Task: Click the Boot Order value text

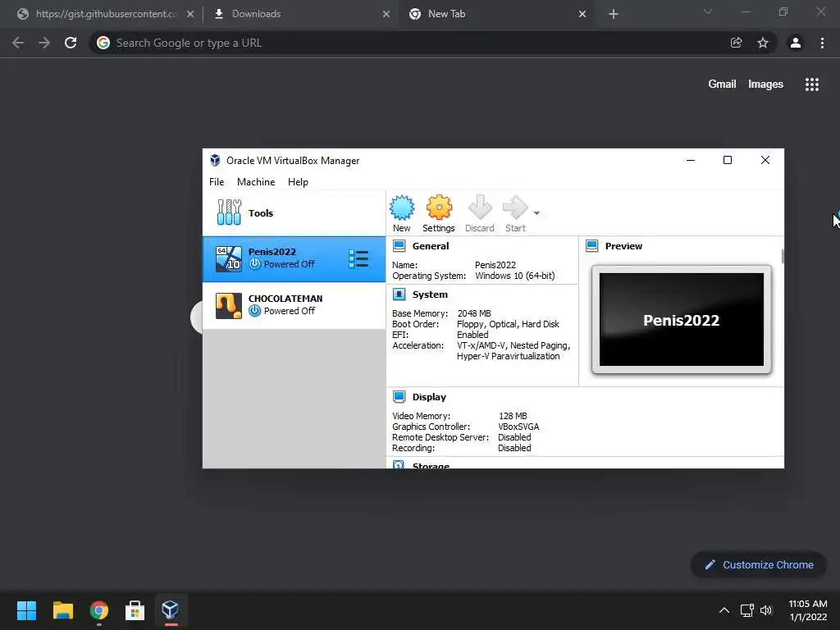Action: click(x=508, y=324)
